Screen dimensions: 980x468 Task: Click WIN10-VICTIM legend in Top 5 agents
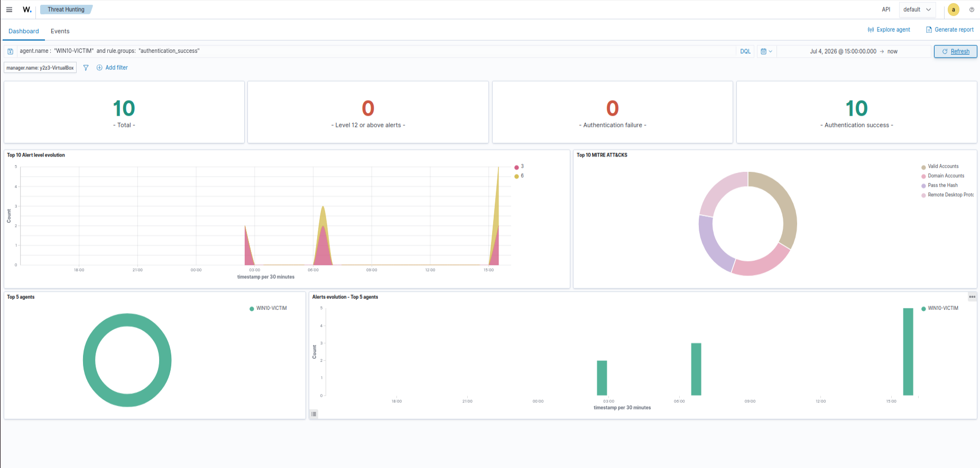click(x=268, y=308)
